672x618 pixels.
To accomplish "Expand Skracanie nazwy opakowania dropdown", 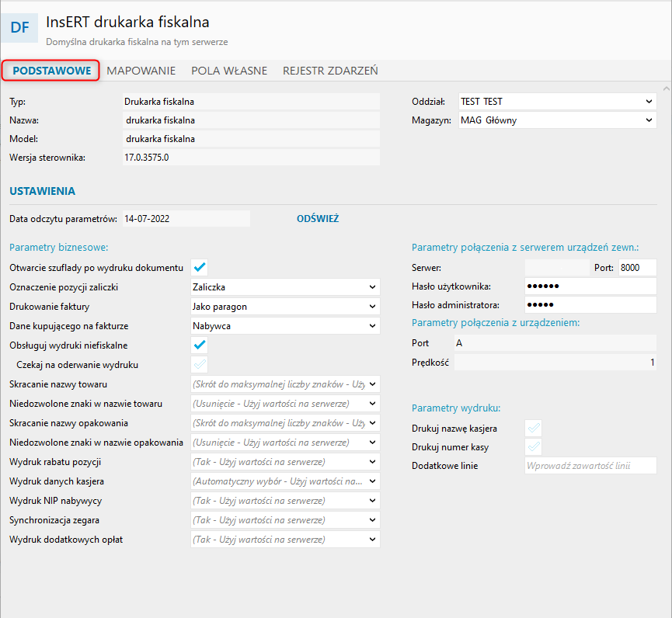I will tap(285, 422).
